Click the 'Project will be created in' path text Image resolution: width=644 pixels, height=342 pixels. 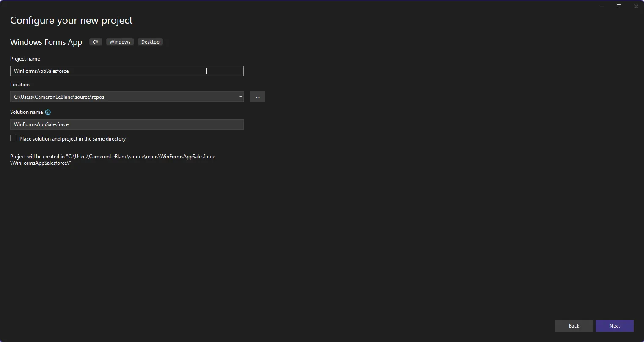click(x=113, y=160)
